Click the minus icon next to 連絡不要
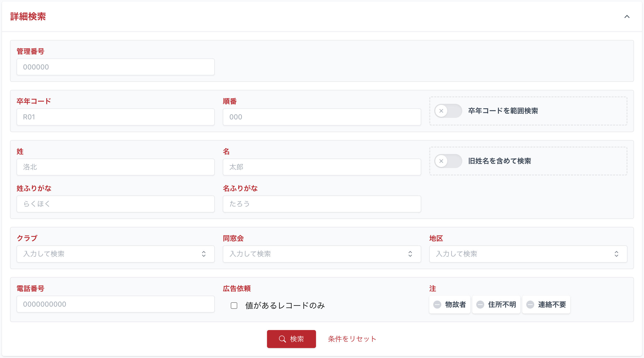This screenshot has width=644, height=358. point(530,304)
